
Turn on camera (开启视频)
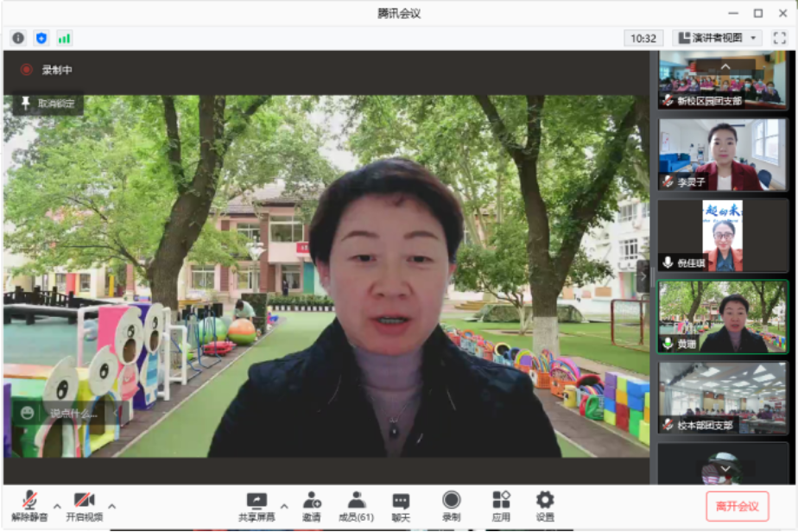click(x=84, y=505)
